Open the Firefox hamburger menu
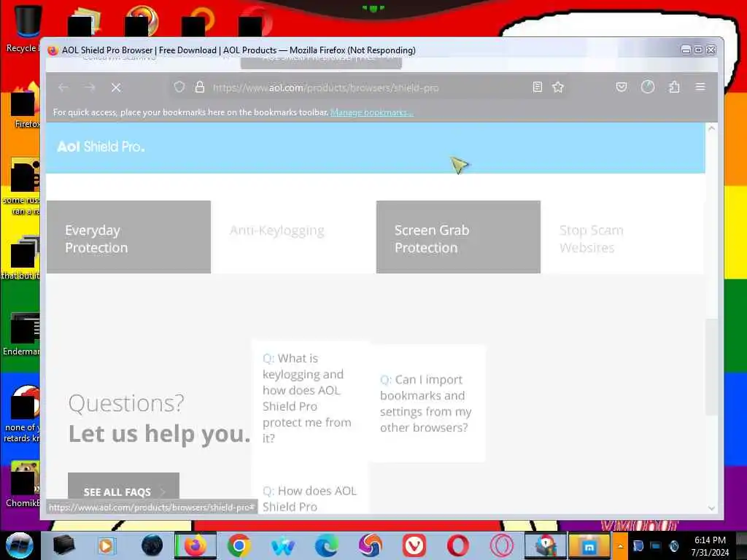The width and height of the screenshot is (747, 560). pos(700,87)
